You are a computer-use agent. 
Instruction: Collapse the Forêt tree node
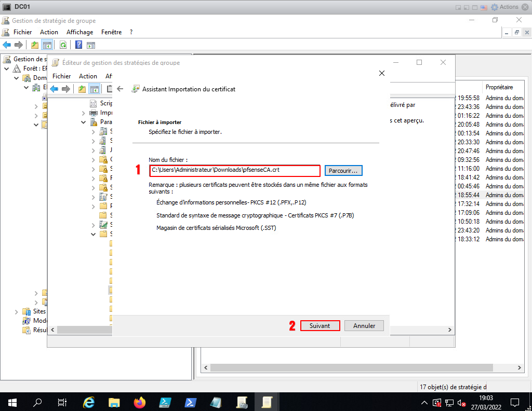(7, 68)
